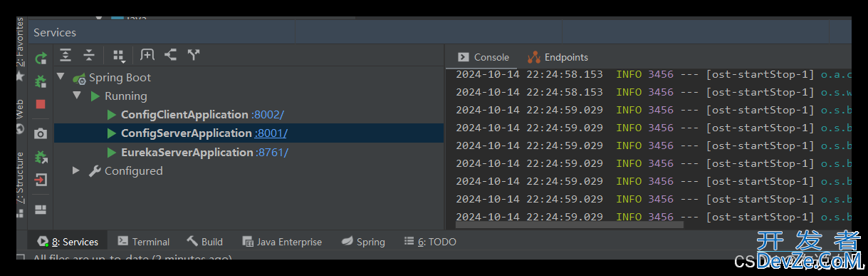Stop the running service with red square
868x276 pixels.
pyautogui.click(x=41, y=104)
